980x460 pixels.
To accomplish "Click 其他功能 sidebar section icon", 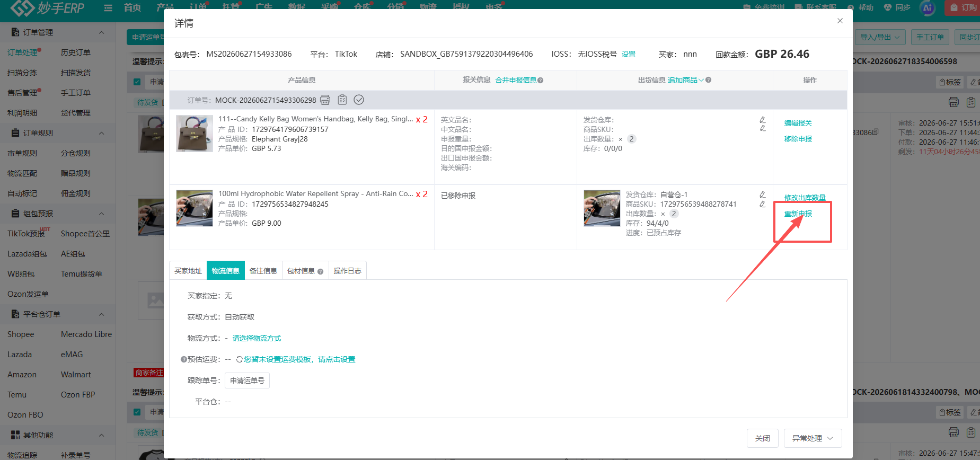I will point(15,435).
